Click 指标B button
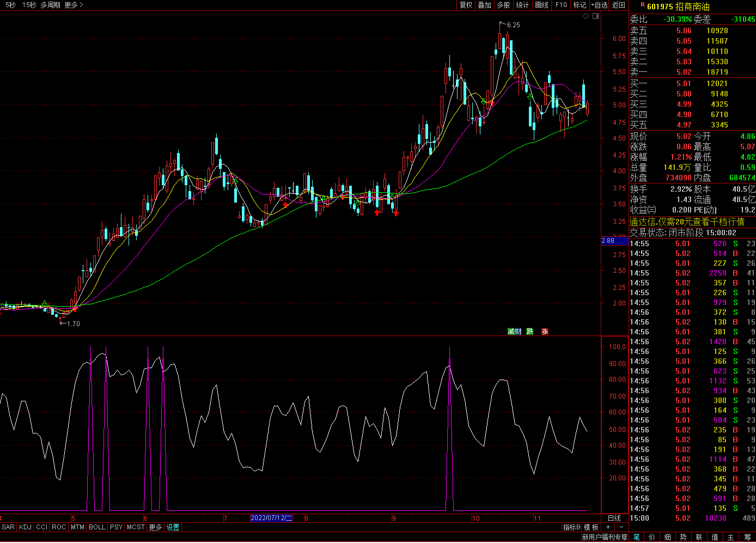The height and width of the screenshot is (543, 756). 571,527
